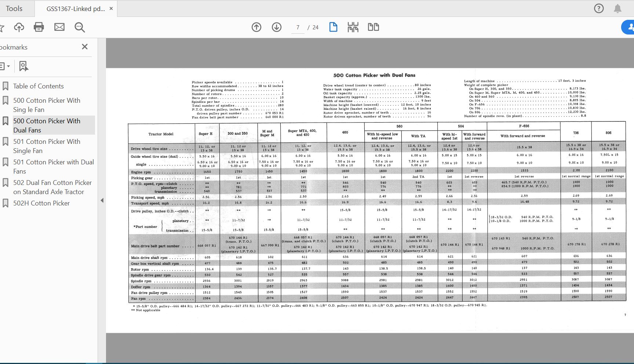The image size is (634, 364).
Task: Collapse the bookmarks pane with the side arrow
Action: tap(102, 200)
